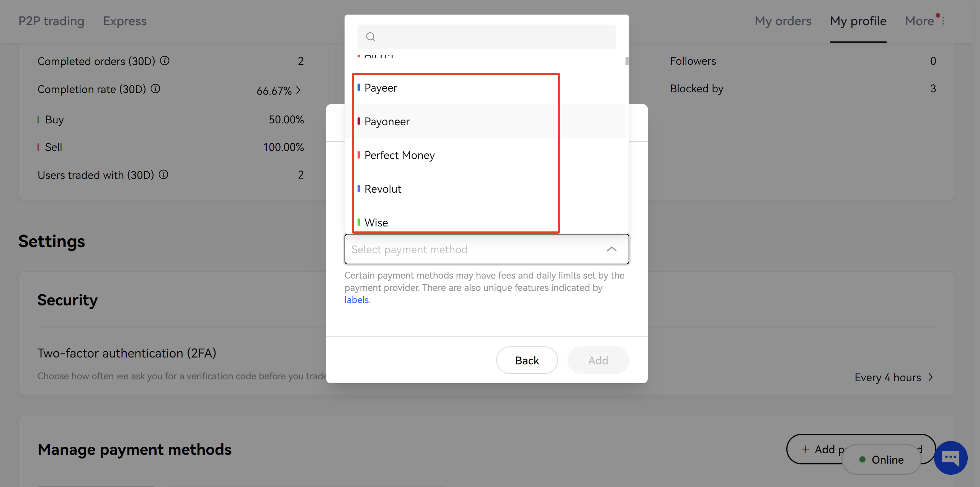Open My profile tab

point(858,21)
